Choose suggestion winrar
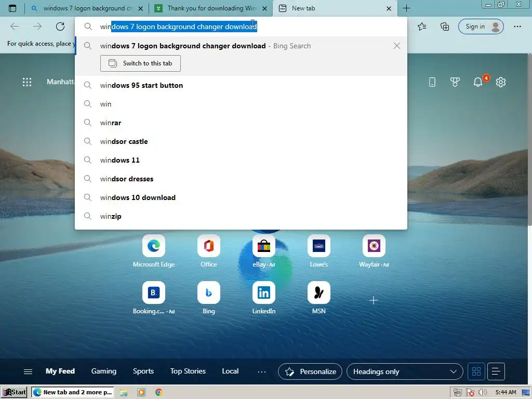The image size is (532, 399). (241, 123)
